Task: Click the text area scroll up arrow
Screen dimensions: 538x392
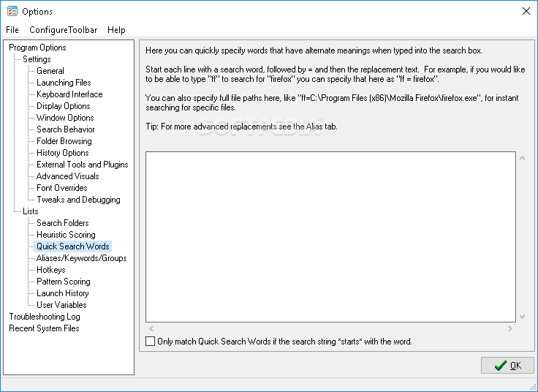Action: 522,158
